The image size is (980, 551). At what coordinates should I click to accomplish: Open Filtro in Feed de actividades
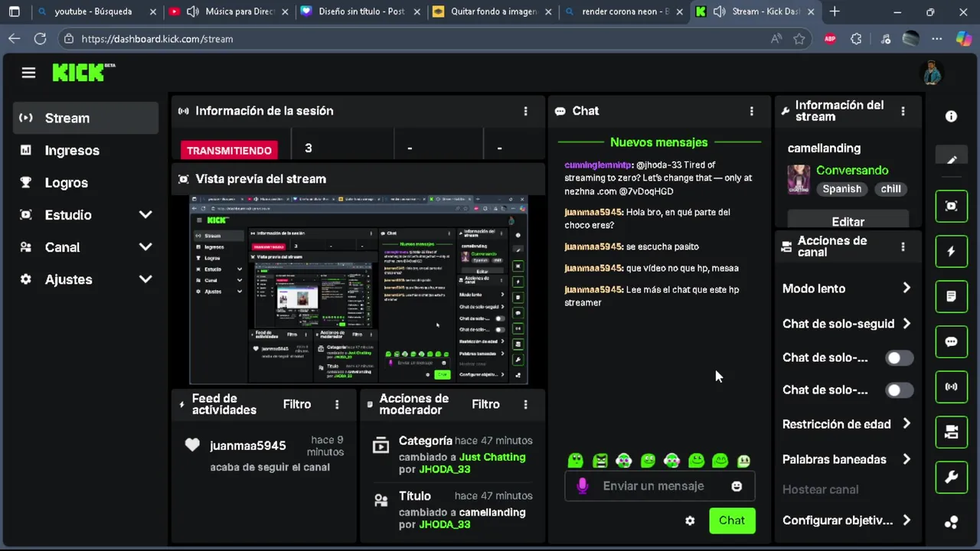[297, 404]
